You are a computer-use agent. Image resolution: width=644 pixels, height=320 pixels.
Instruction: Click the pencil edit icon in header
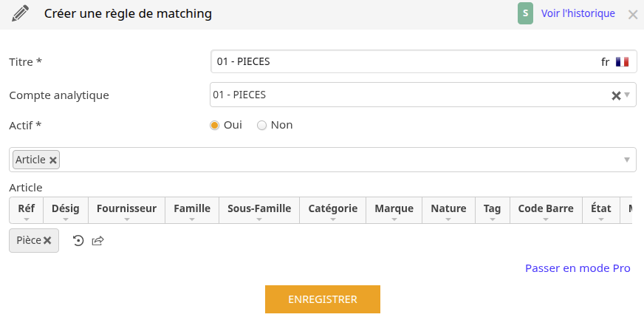click(x=20, y=13)
